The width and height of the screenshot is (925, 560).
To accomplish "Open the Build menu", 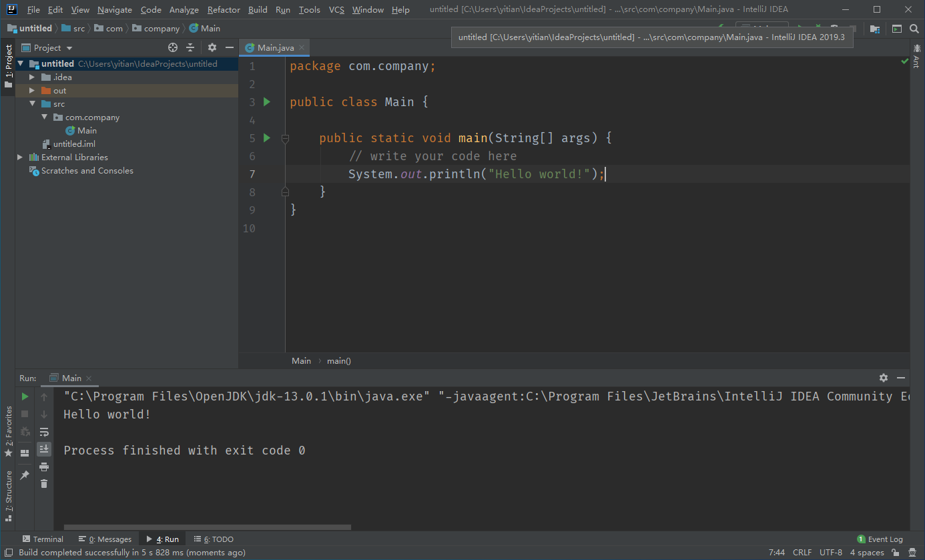I will coord(258,10).
